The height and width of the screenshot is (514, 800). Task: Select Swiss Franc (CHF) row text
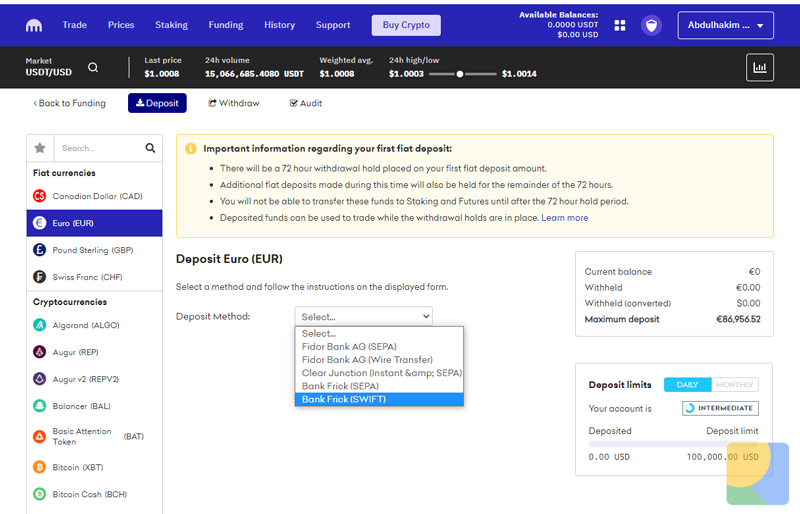(87, 277)
